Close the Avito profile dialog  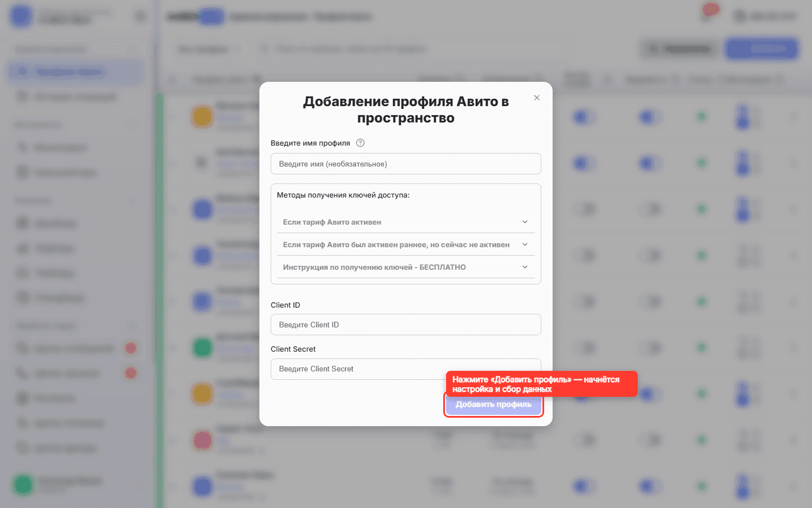(537, 98)
